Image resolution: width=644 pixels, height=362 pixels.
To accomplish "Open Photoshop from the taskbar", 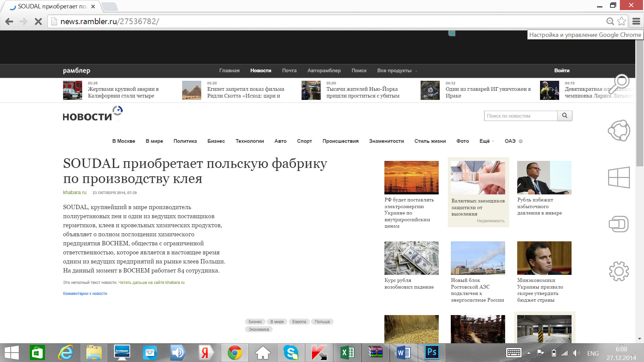I will coord(432,353).
